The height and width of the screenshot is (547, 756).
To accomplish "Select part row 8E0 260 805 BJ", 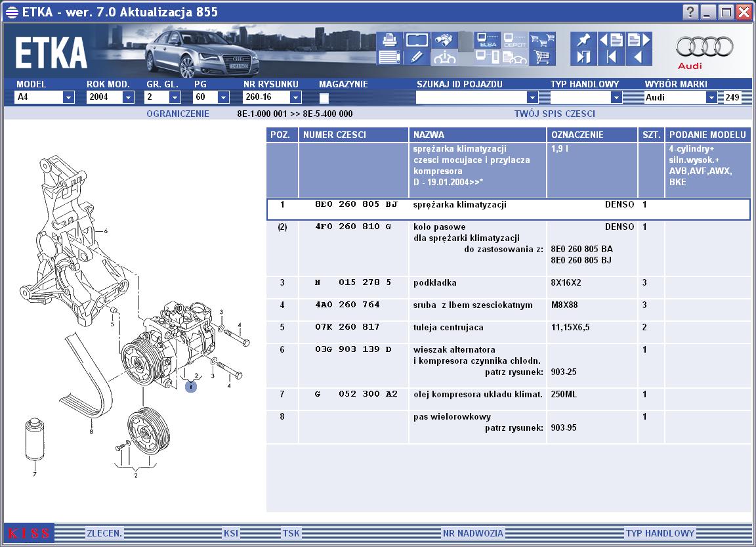I will click(x=508, y=209).
